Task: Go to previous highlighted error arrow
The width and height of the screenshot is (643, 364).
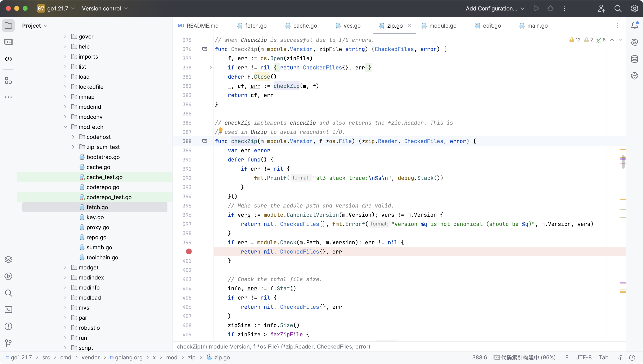Action: 612,40
